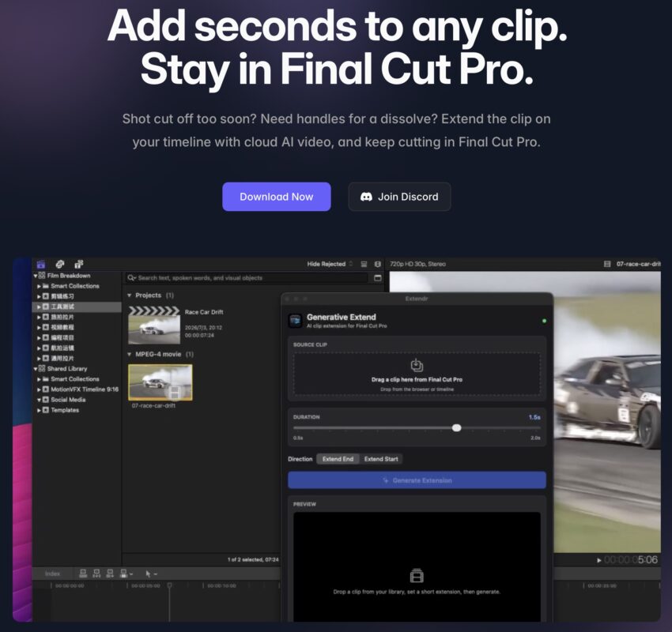
Task: Click the Join Discord button
Action: coord(399,197)
